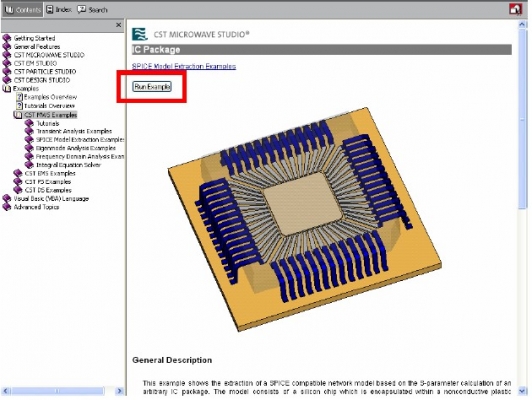Open the CST EM STUDIO topic

click(x=35, y=63)
